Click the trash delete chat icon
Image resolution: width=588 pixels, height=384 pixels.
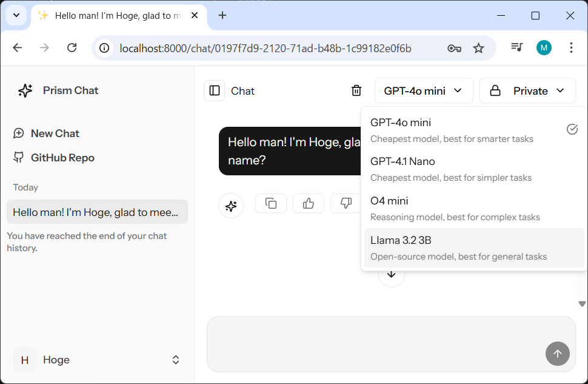point(356,90)
